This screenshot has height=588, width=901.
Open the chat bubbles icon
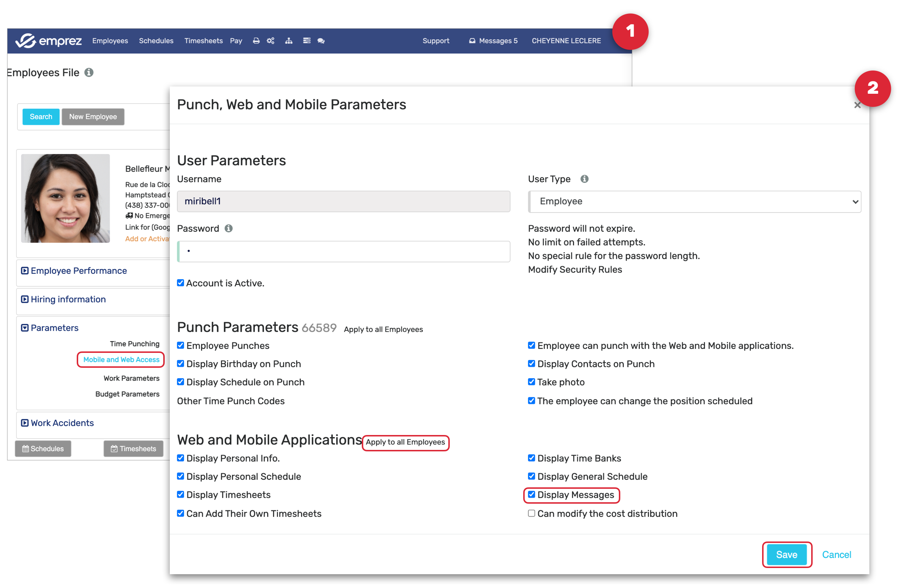(x=321, y=41)
